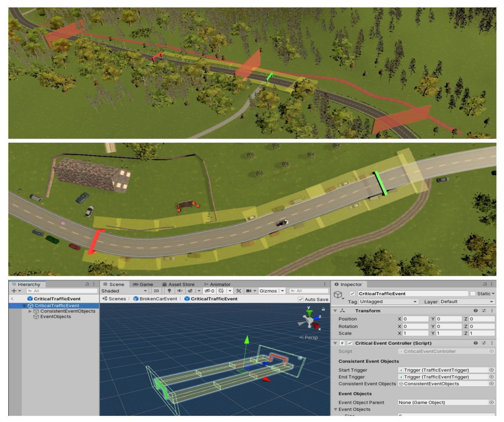Toggle scene grid visibility icon
The width and height of the screenshot is (504, 422).
[x=221, y=291]
